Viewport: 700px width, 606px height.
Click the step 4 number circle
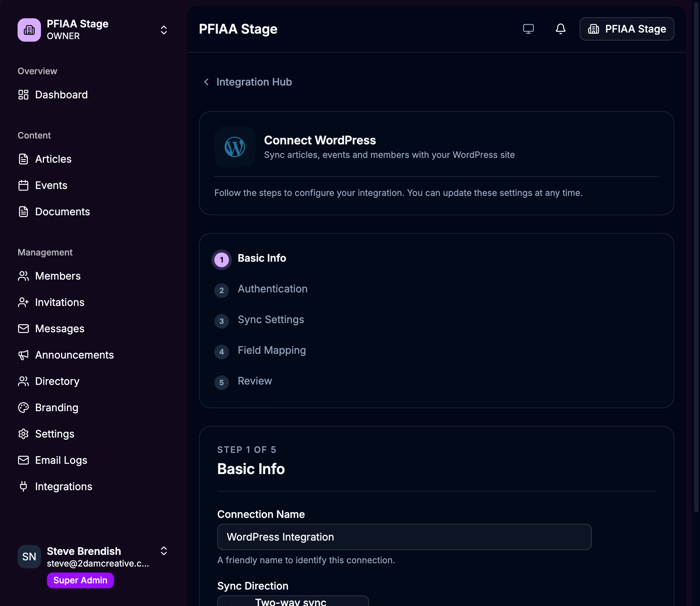pos(222,352)
